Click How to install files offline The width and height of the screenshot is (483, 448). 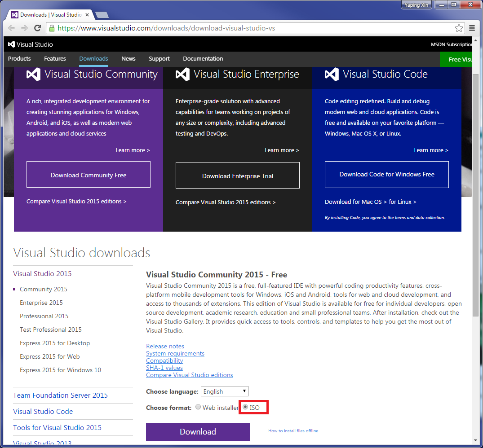click(x=293, y=431)
